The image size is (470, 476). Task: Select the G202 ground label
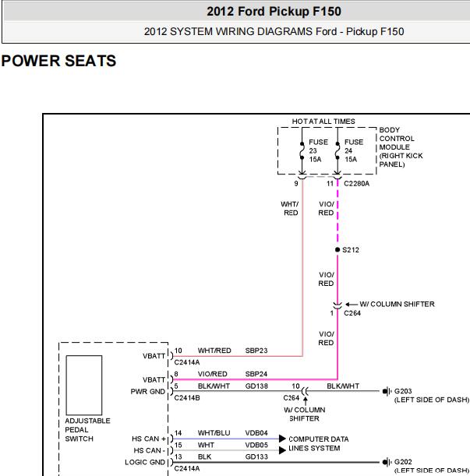(x=403, y=462)
